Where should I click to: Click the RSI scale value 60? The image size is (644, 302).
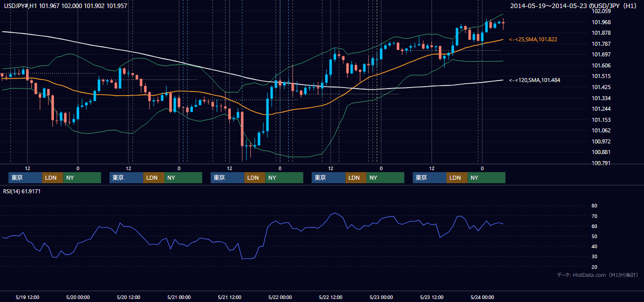(594, 226)
